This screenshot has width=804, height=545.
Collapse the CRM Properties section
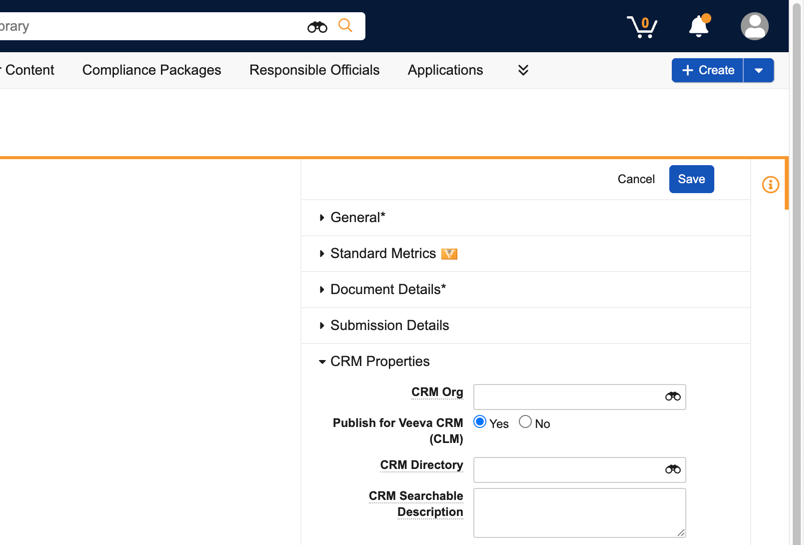point(379,361)
